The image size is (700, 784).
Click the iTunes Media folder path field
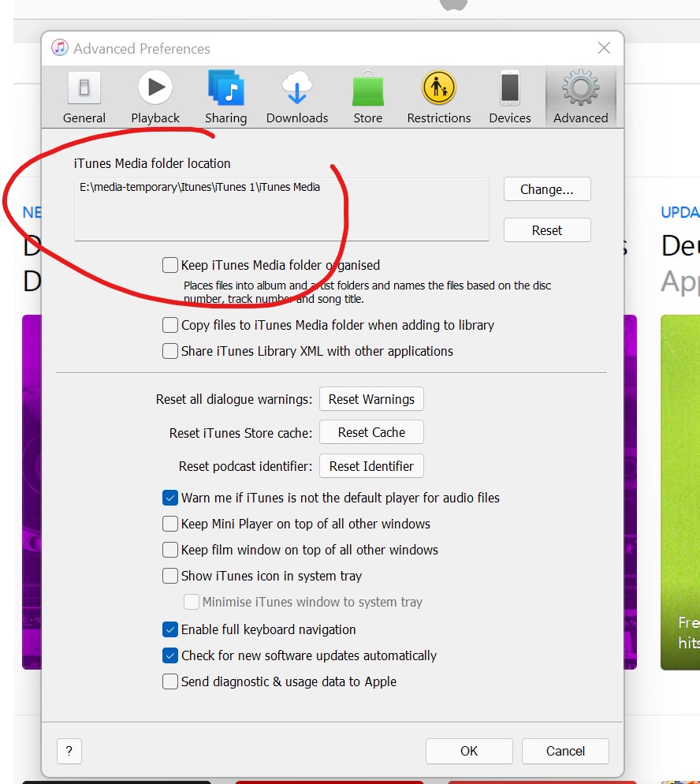(x=281, y=209)
